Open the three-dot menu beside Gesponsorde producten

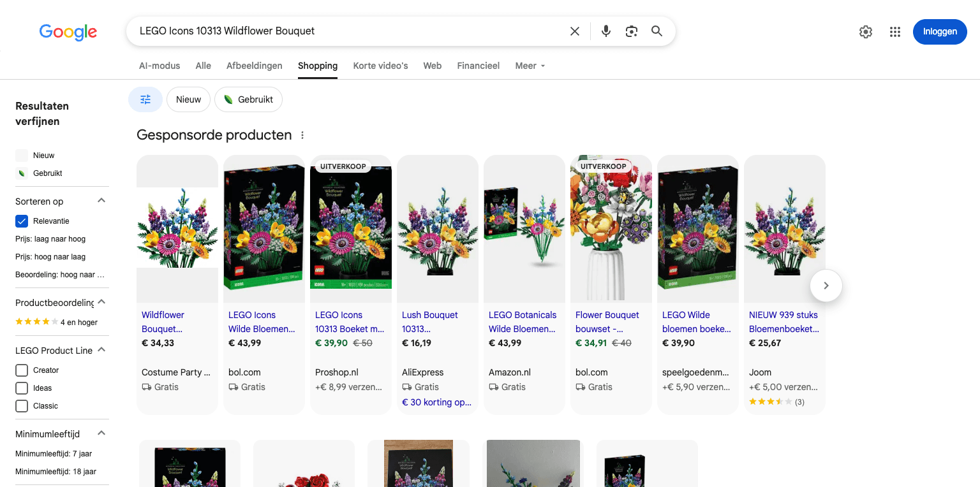(x=302, y=135)
